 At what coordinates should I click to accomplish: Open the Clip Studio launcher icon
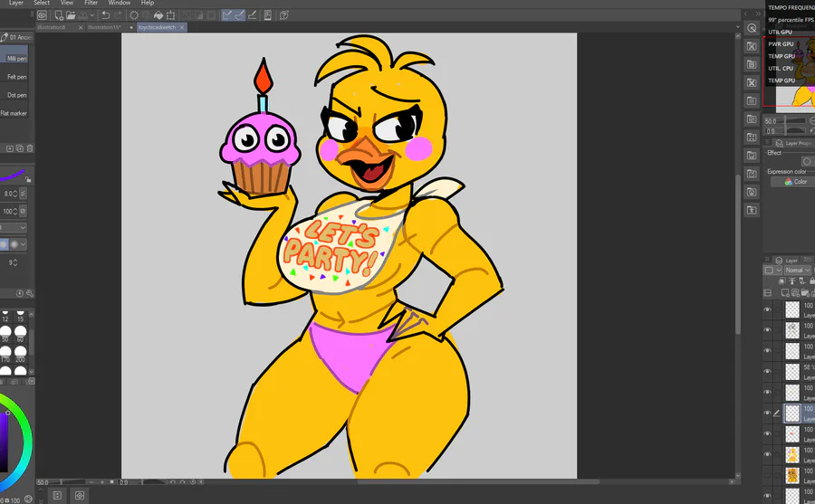click(x=42, y=15)
